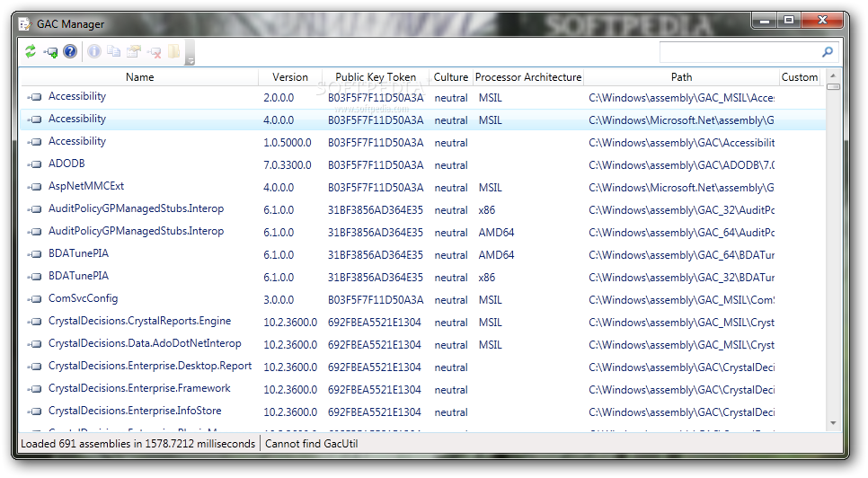The width and height of the screenshot is (868, 478).
Task: Click version 7.0.3300.0 of ADODB
Action: point(288,164)
